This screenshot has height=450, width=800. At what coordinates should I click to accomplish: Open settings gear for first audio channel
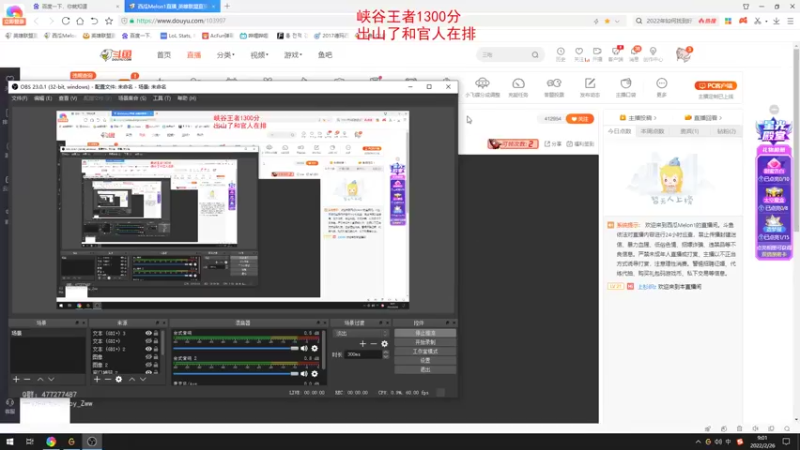click(x=315, y=348)
